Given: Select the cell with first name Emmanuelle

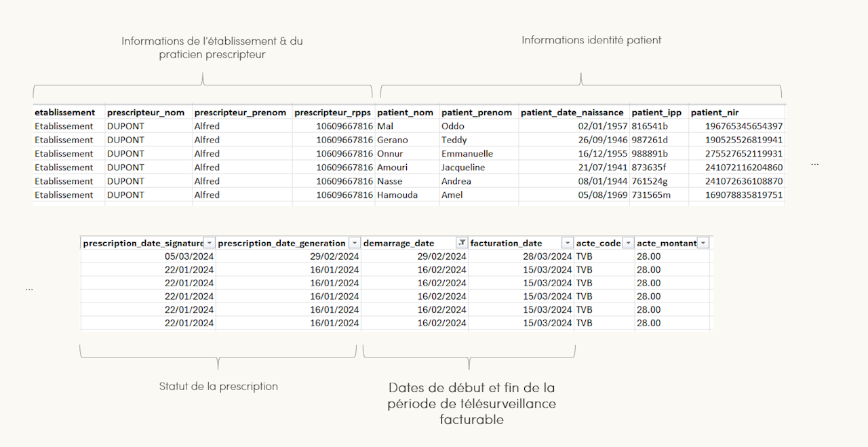Looking at the screenshot, I should pos(479,153).
